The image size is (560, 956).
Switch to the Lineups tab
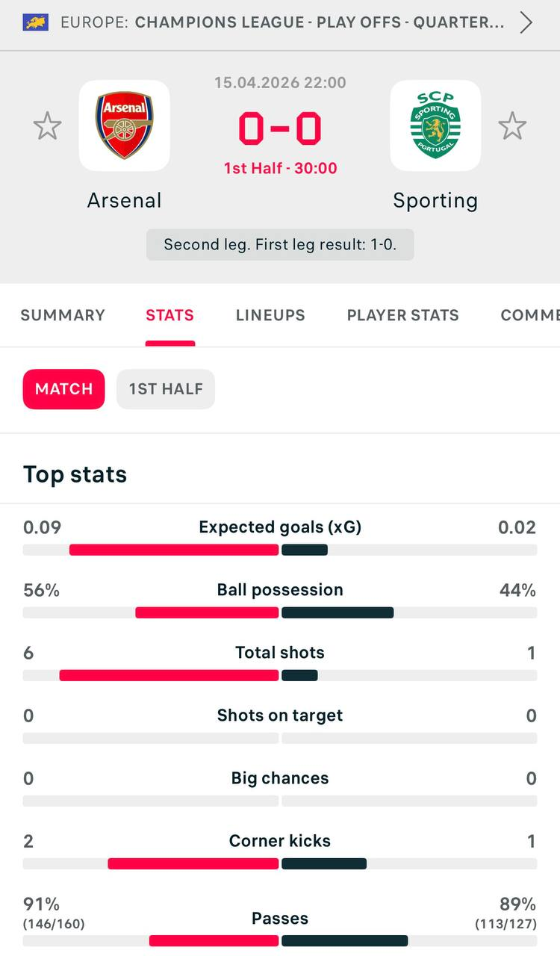[x=270, y=315]
